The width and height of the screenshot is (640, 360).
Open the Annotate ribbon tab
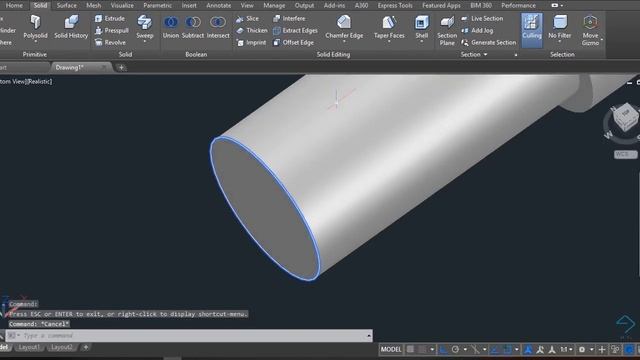point(218,5)
